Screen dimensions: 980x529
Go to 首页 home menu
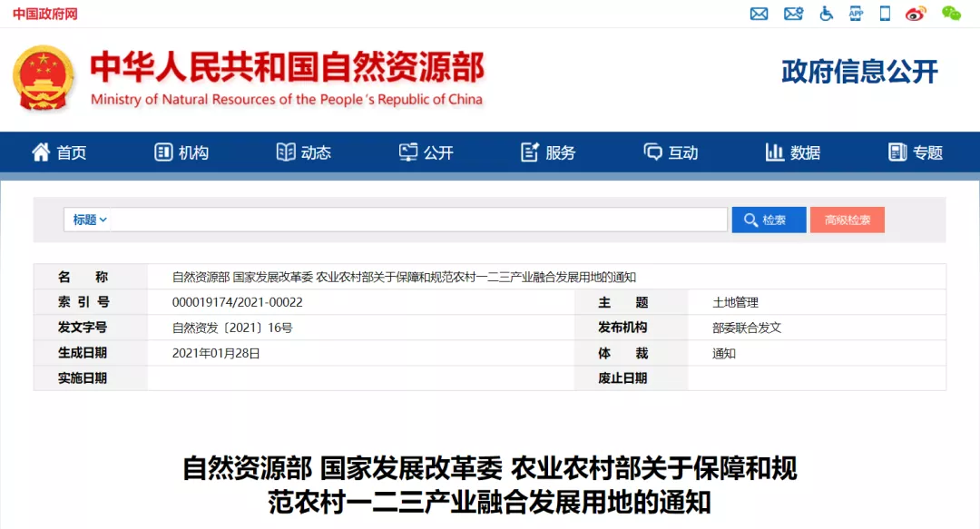59,152
